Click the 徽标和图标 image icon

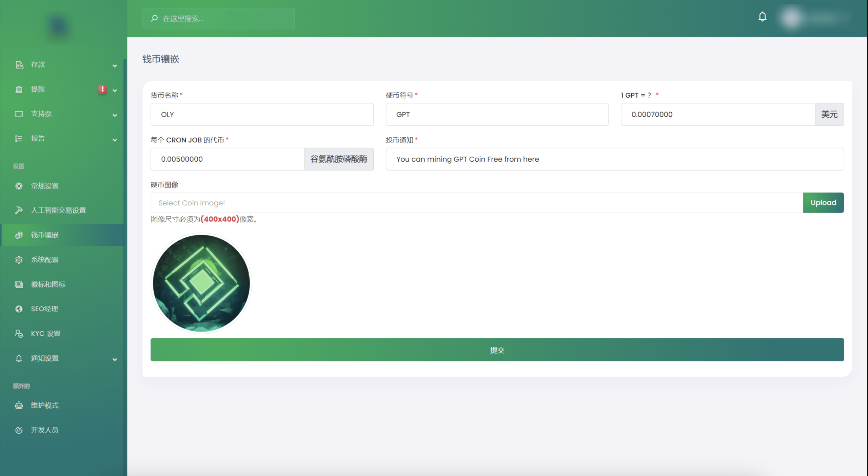pos(19,284)
